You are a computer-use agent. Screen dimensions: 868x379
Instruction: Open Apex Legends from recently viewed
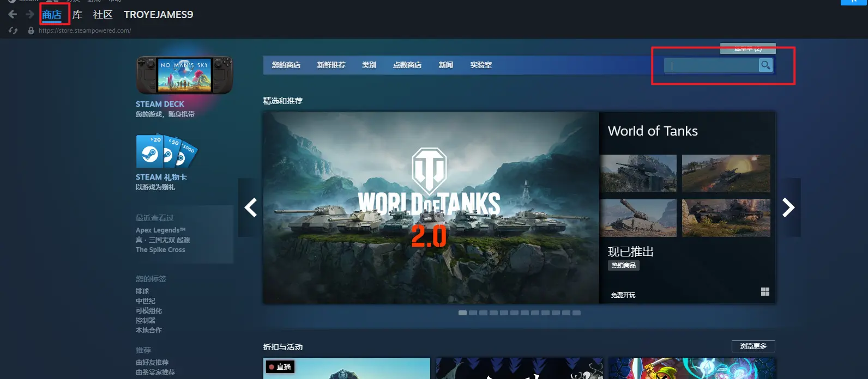[160, 230]
